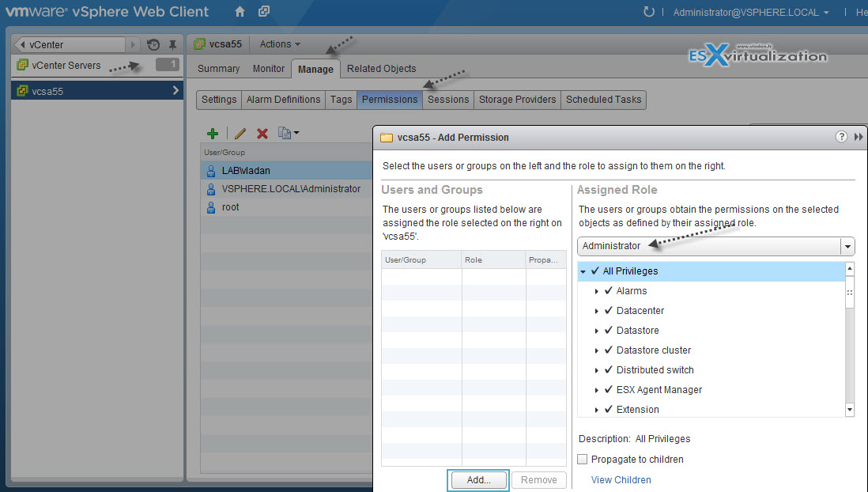The width and height of the screenshot is (868, 492).
Task: Sort by User/Group column in dialog
Action: [421, 260]
